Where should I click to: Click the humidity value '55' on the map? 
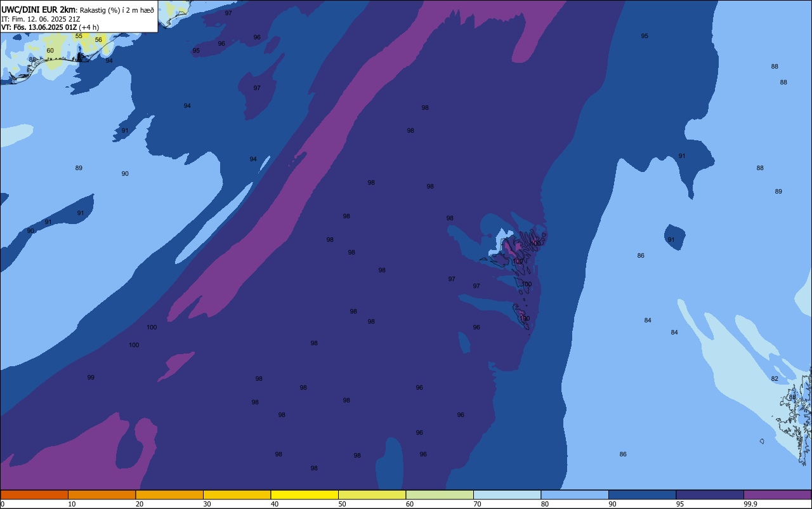point(79,36)
